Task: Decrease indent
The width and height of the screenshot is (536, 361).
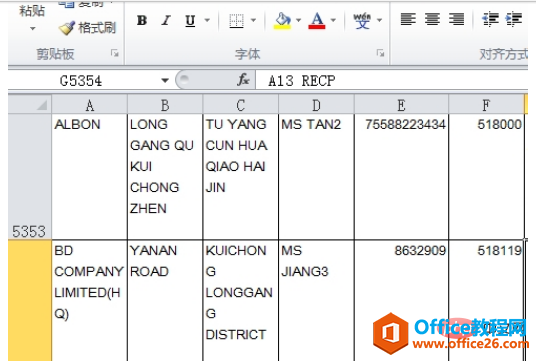Action: pos(490,19)
